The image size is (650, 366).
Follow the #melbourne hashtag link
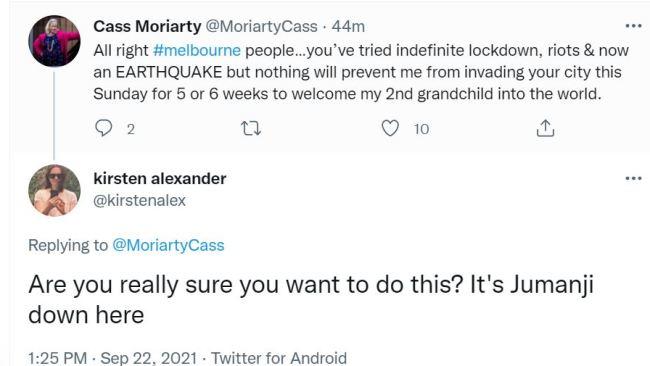pyautogui.click(x=196, y=51)
